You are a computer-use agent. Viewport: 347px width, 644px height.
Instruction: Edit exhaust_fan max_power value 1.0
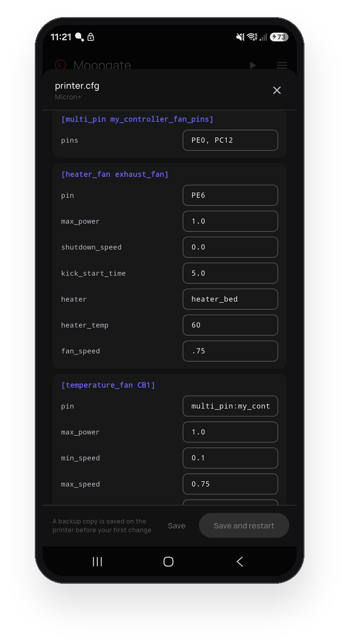230,221
